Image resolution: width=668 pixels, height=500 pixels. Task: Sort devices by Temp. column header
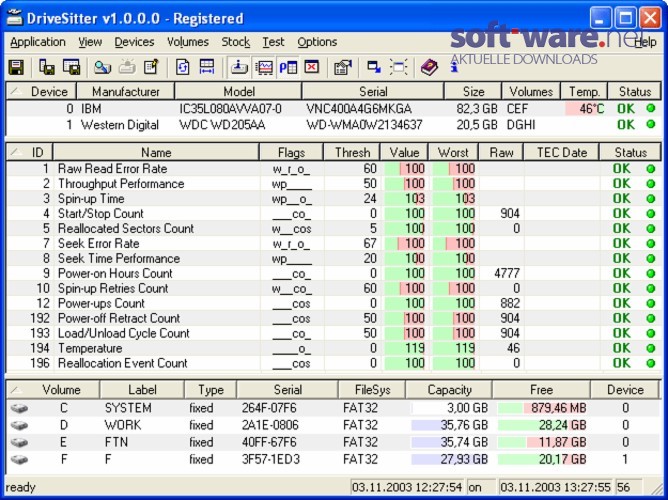click(584, 92)
